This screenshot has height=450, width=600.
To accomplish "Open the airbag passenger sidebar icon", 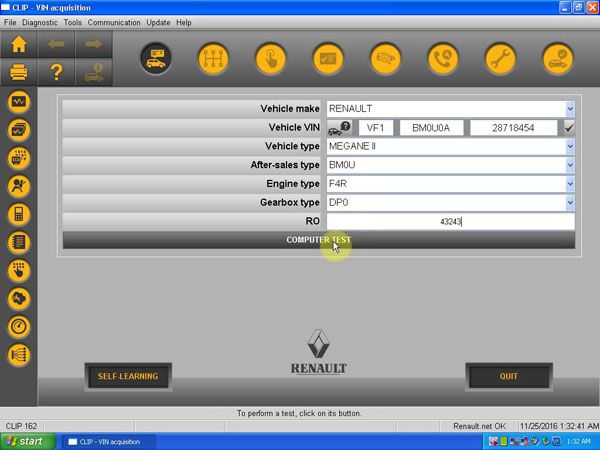I will [19, 186].
